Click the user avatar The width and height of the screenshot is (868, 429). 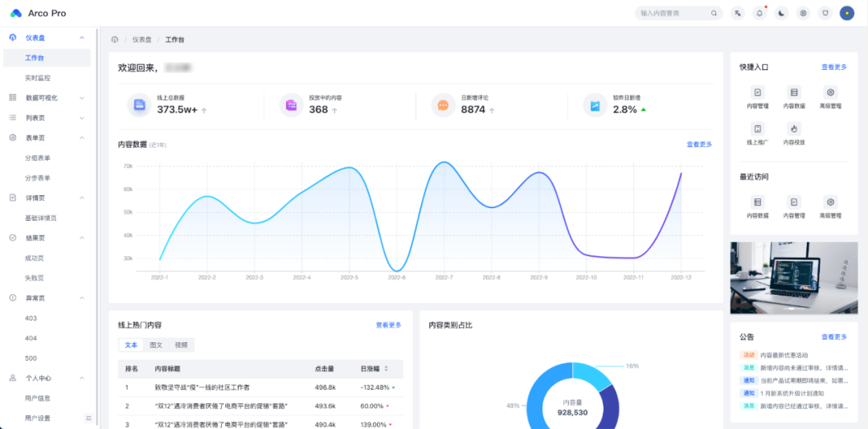tap(846, 14)
